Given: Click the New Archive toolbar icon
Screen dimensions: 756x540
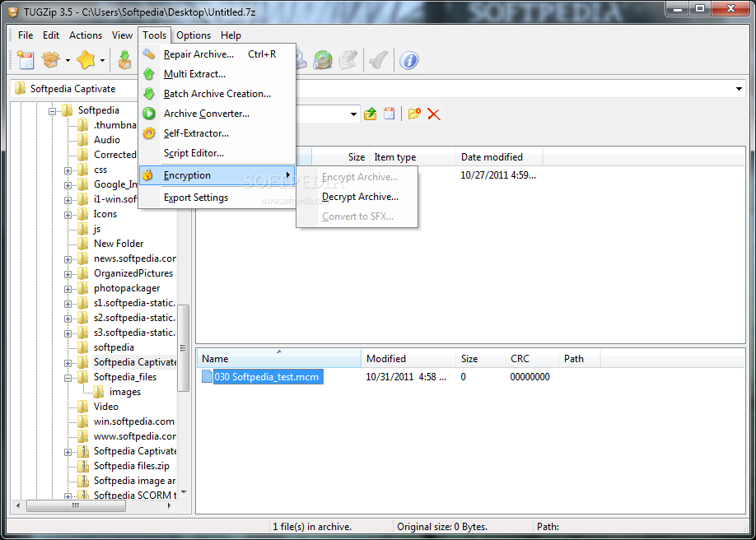Looking at the screenshot, I should pyautogui.click(x=25, y=60).
